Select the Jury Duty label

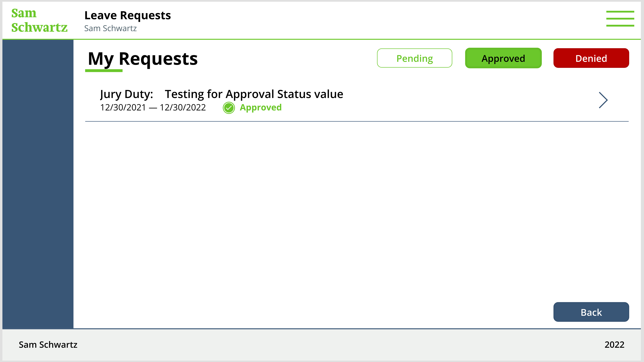click(126, 94)
